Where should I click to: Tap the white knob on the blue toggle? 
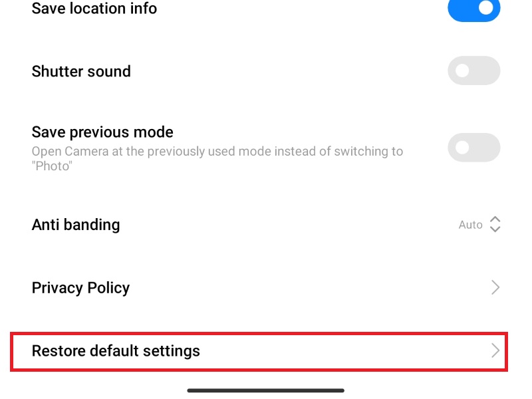click(x=486, y=8)
